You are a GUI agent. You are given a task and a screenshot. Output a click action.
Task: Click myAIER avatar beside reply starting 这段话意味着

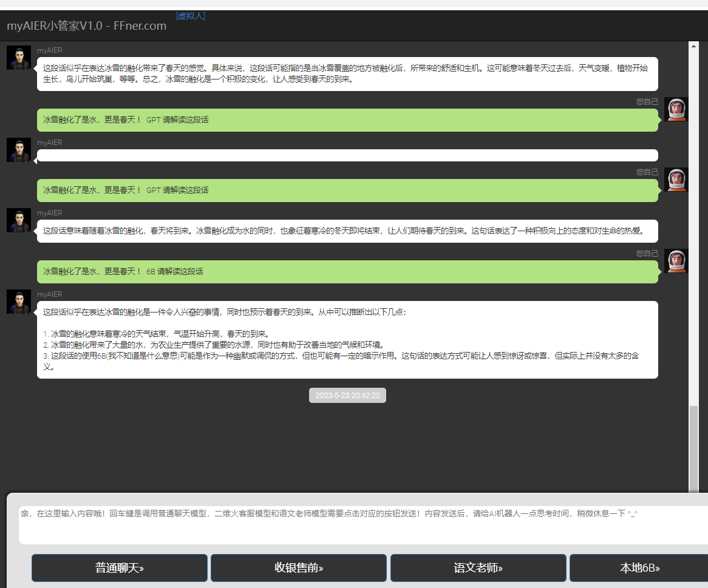tap(19, 220)
